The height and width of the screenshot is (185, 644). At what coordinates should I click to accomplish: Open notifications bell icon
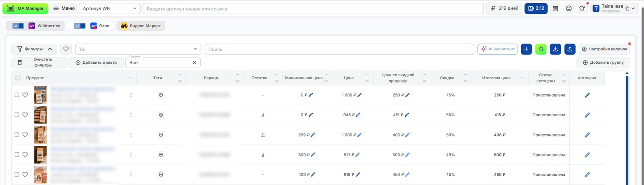point(582,8)
